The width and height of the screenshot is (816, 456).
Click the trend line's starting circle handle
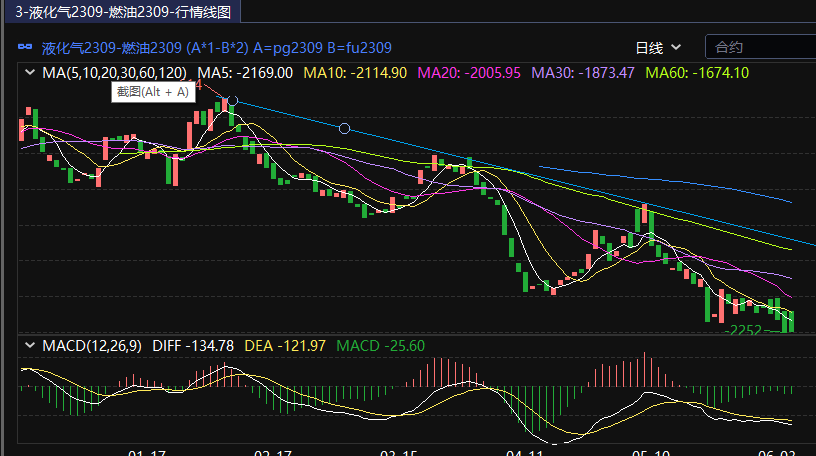232,101
